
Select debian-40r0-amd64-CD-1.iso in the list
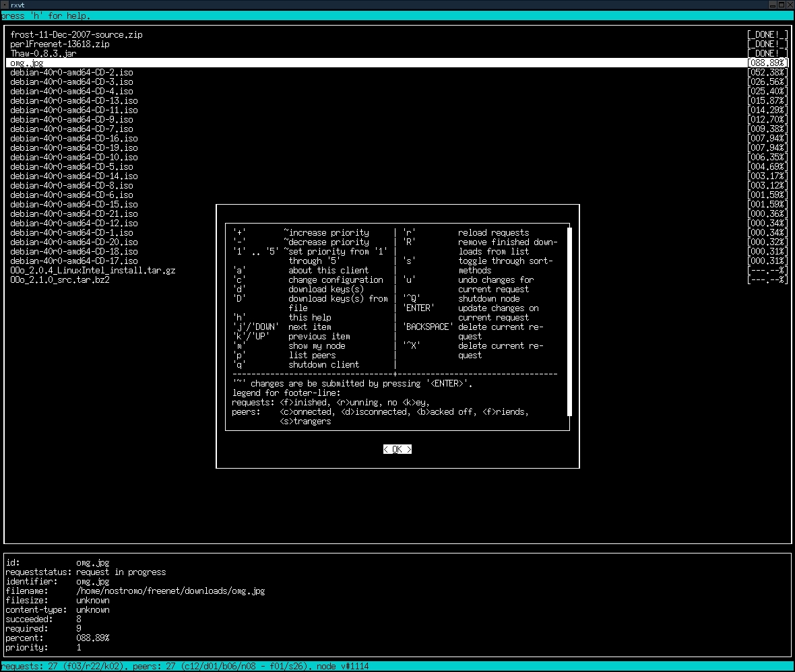point(71,232)
